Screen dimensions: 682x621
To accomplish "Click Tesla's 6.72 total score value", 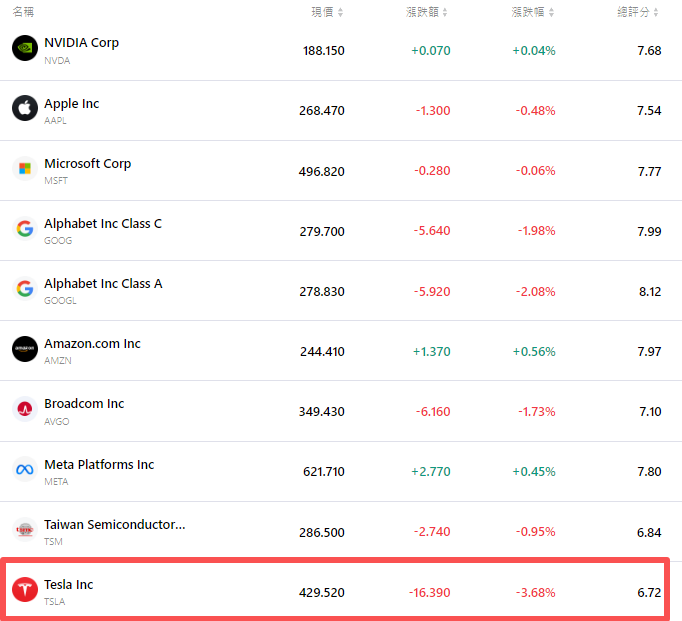I will point(649,592).
